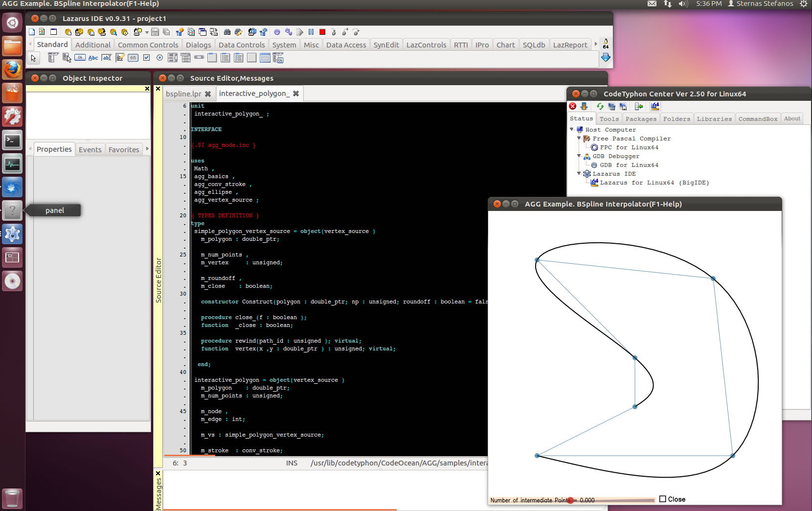Click the Run play triangle icon

click(300, 32)
